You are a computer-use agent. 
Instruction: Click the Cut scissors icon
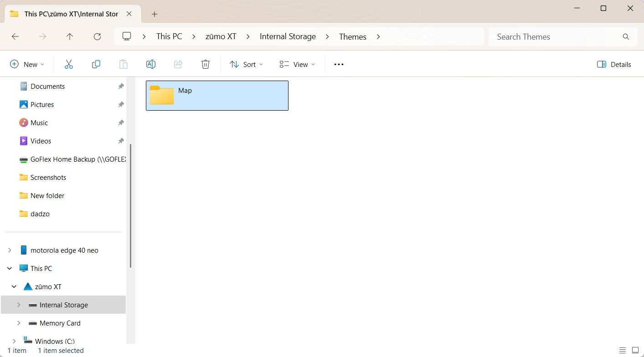point(69,64)
